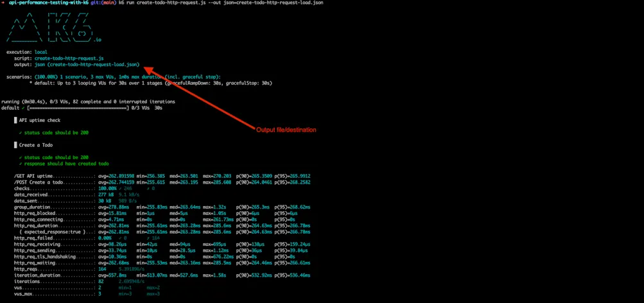This screenshot has height=303, width=644.
Task: Click the '164' http_reqs count
Action: [102, 269]
